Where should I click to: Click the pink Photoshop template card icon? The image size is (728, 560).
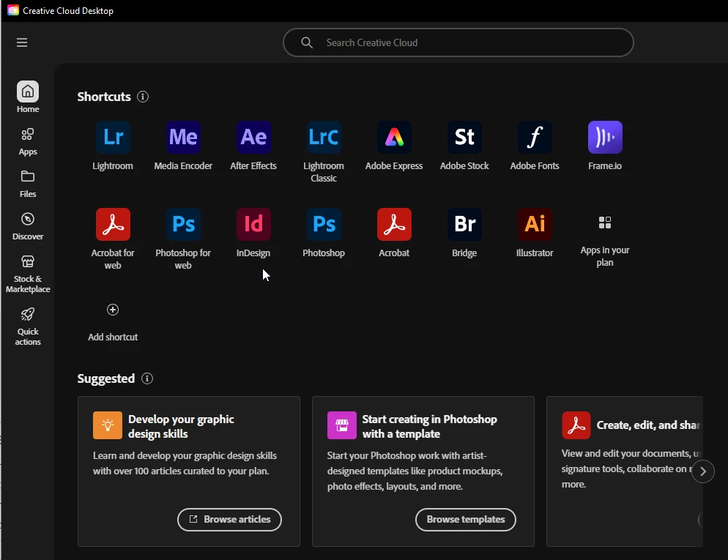(342, 425)
